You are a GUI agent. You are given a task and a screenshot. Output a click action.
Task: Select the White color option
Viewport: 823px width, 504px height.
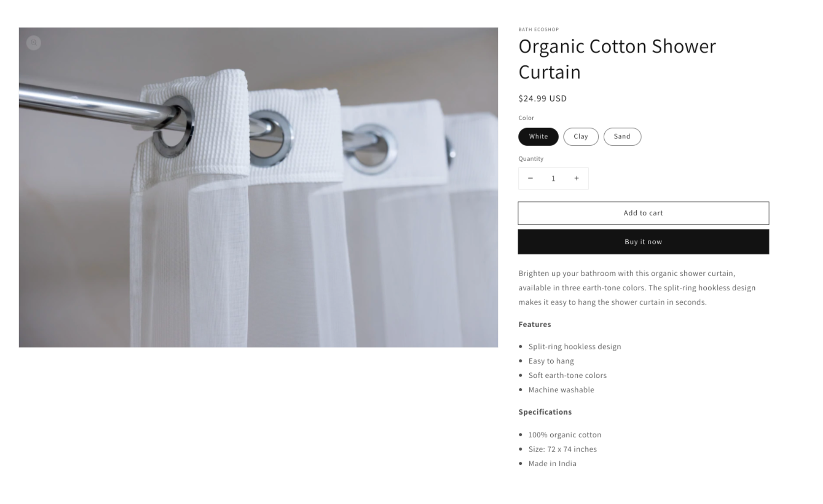pos(538,137)
